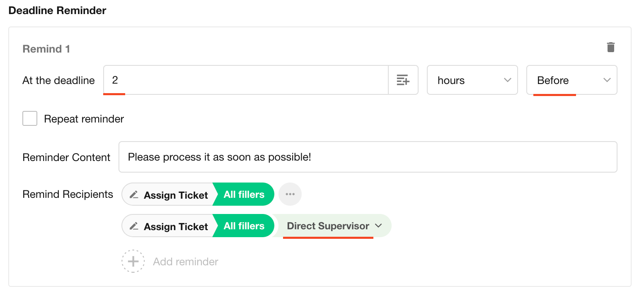Click the pencil icon in the second Assign Ticket tag
Screen dimensions: 644x298
coord(133,226)
